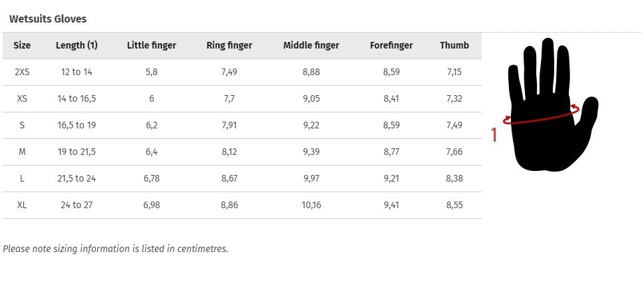The height and width of the screenshot is (282, 644).
Task: Select the XL size row label
Action: click(x=22, y=205)
